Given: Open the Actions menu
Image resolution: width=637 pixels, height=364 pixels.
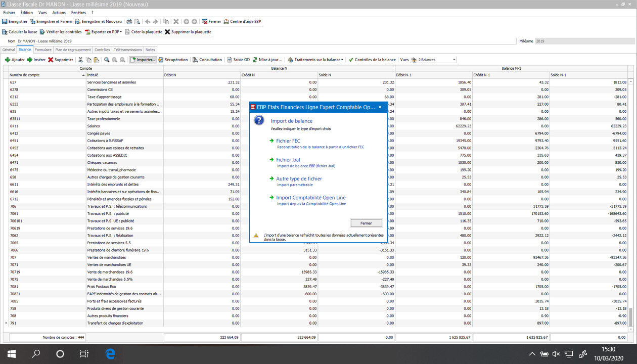Looking at the screenshot, I should (x=59, y=12).
